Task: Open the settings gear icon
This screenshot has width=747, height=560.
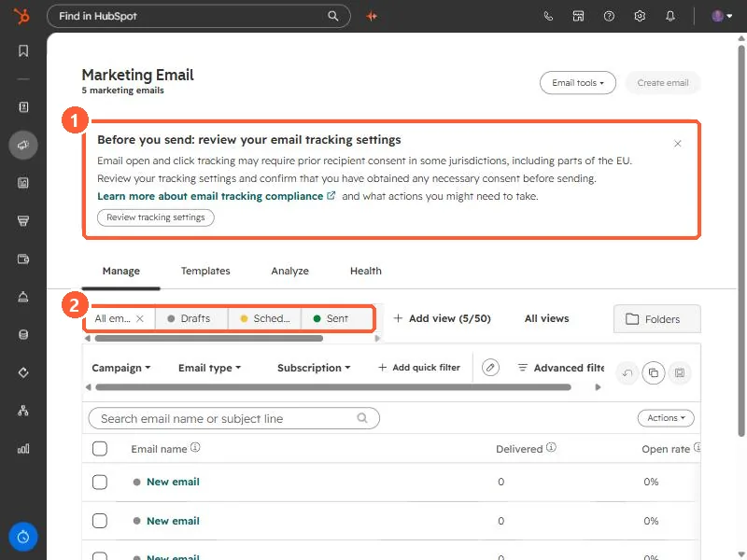Action: (640, 16)
